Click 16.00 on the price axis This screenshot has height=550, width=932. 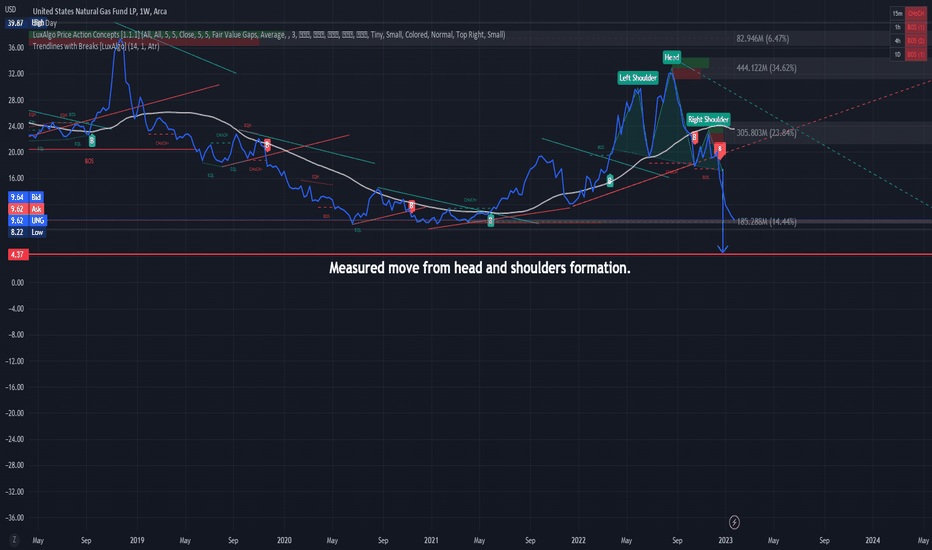coord(16,178)
